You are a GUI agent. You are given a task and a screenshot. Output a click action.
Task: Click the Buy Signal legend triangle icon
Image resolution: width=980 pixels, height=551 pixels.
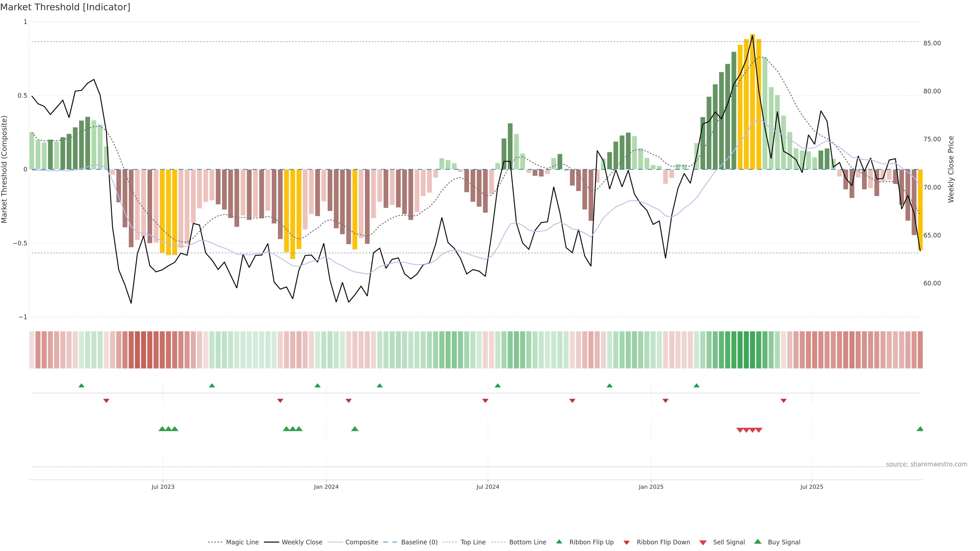click(x=758, y=542)
